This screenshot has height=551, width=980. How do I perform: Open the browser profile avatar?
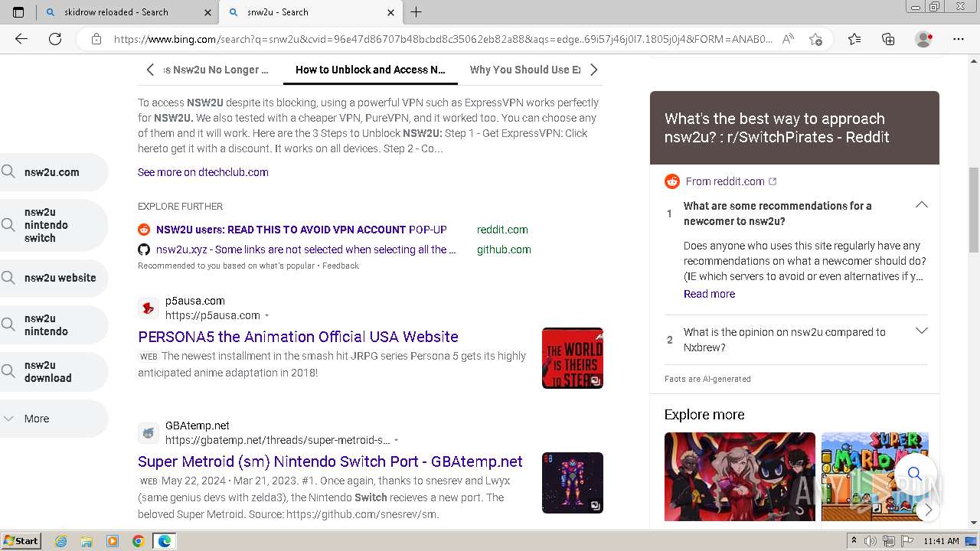coord(923,39)
